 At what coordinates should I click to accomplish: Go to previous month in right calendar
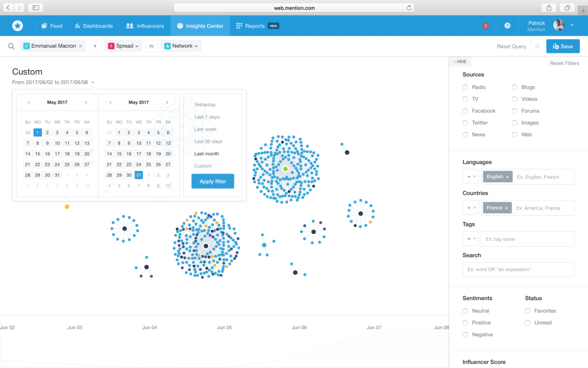pos(110,102)
